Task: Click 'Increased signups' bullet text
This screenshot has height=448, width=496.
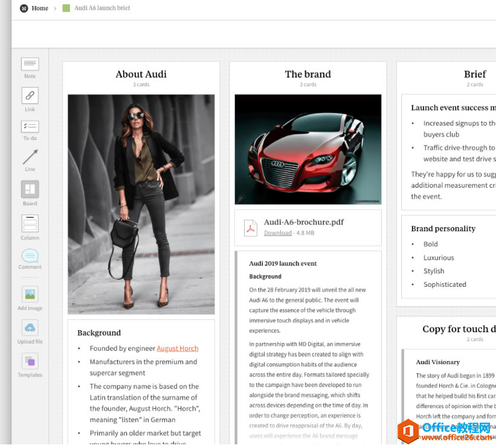Action: [460, 129]
